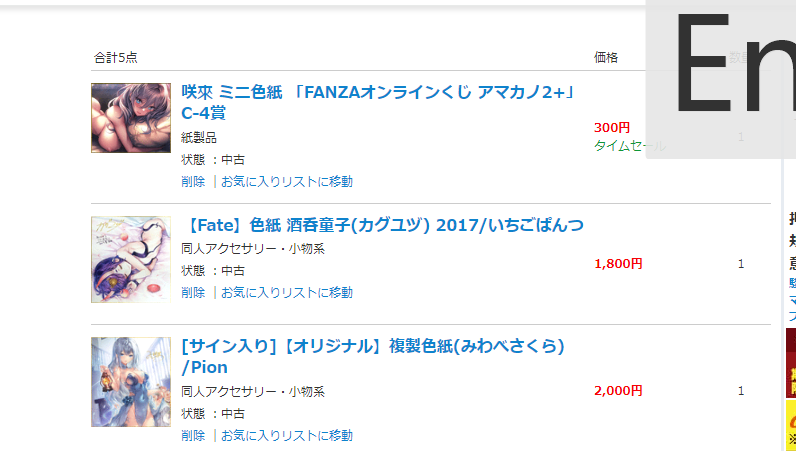The width and height of the screenshot is (796, 451).
Task: Open the 咲來 ミニ色紙 product thumbnail
Action: coord(131,118)
